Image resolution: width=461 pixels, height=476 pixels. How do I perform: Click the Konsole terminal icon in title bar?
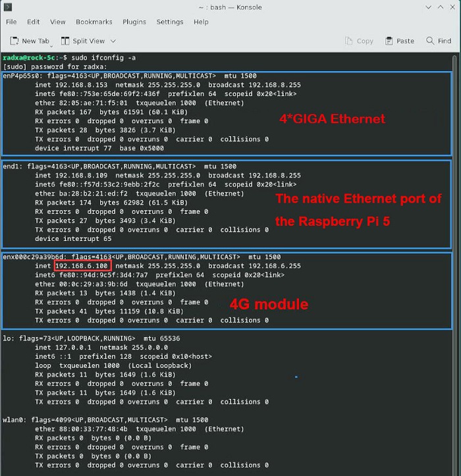tap(8, 7)
